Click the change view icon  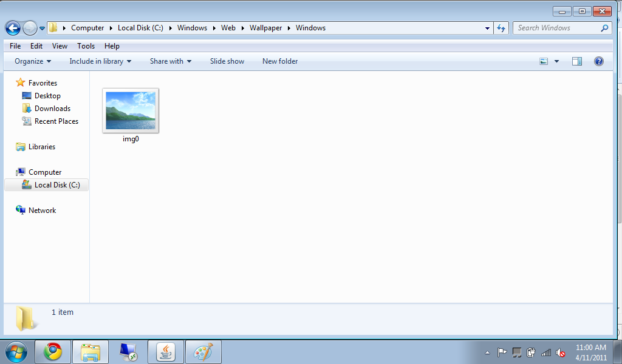tap(544, 61)
